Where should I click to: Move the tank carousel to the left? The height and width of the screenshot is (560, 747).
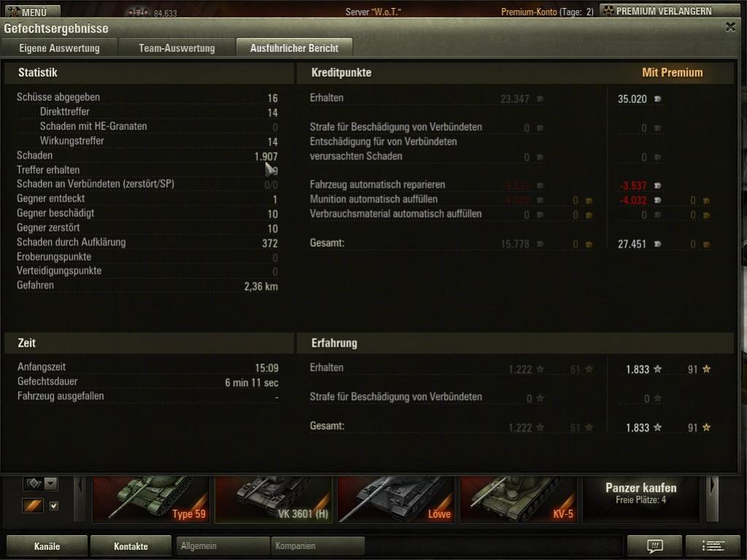pyautogui.click(x=80, y=498)
